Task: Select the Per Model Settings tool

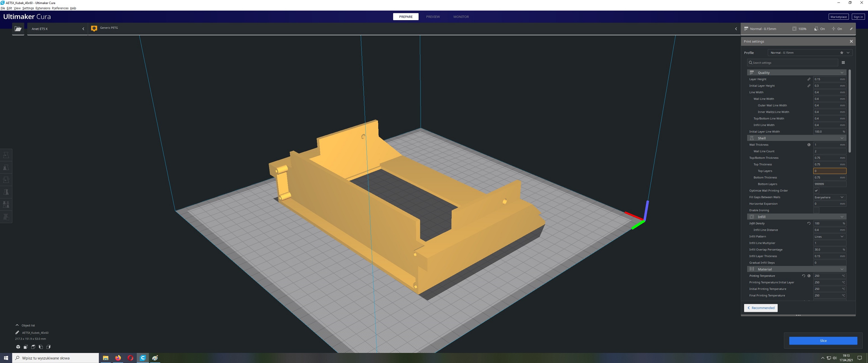Action: pos(6,204)
